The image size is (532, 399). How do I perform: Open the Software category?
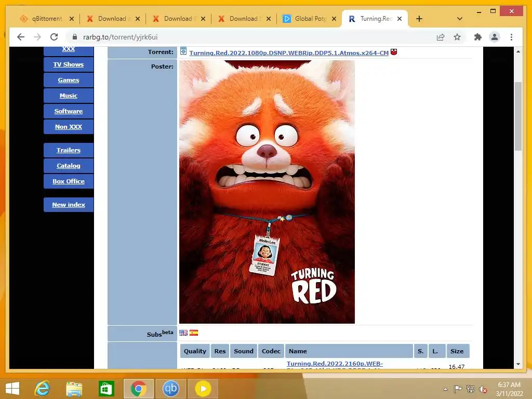pos(69,111)
